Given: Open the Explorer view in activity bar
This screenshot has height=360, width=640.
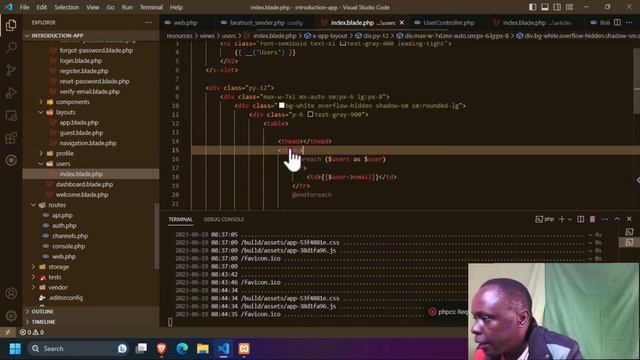Looking at the screenshot, I should (11, 25).
